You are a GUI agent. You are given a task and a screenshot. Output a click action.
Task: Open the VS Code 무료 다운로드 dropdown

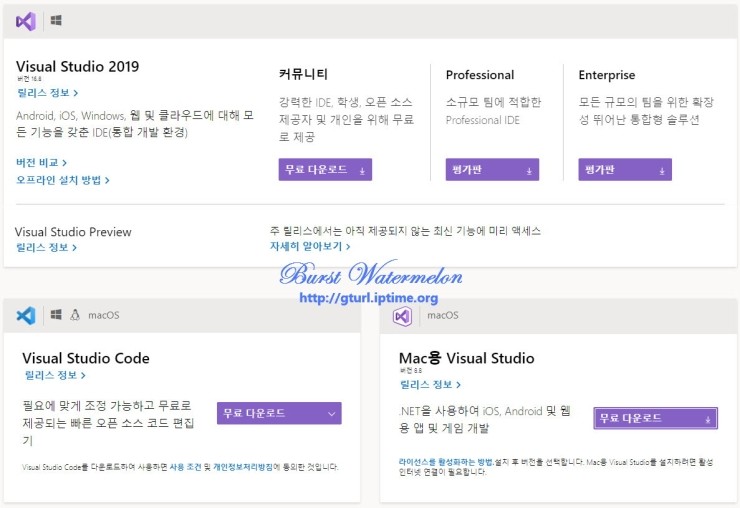pos(279,413)
